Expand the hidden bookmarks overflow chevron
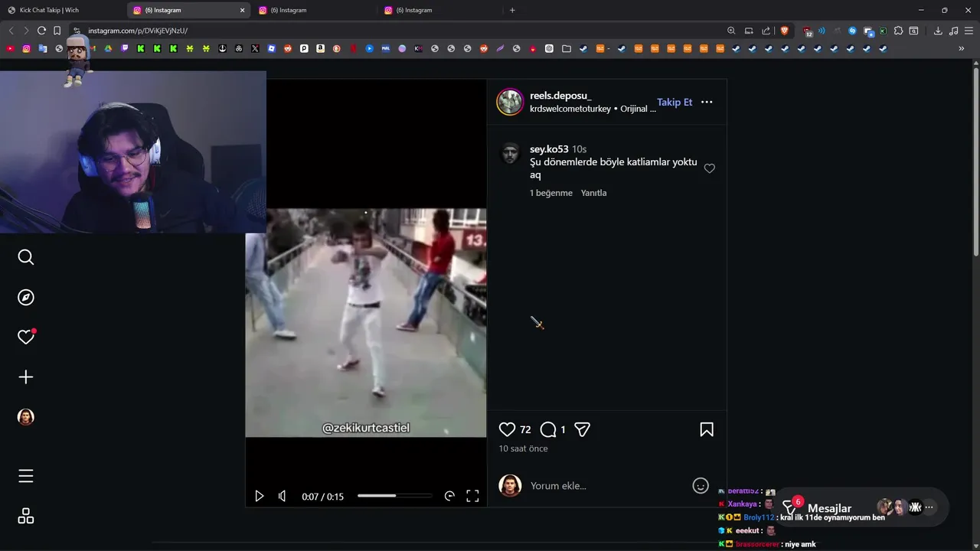Image resolution: width=980 pixels, height=551 pixels. pos(962,48)
